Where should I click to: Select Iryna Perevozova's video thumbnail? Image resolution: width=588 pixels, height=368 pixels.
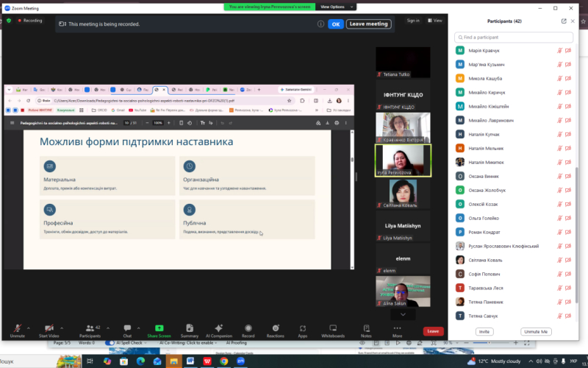pyautogui.click(x=403, y=160)
